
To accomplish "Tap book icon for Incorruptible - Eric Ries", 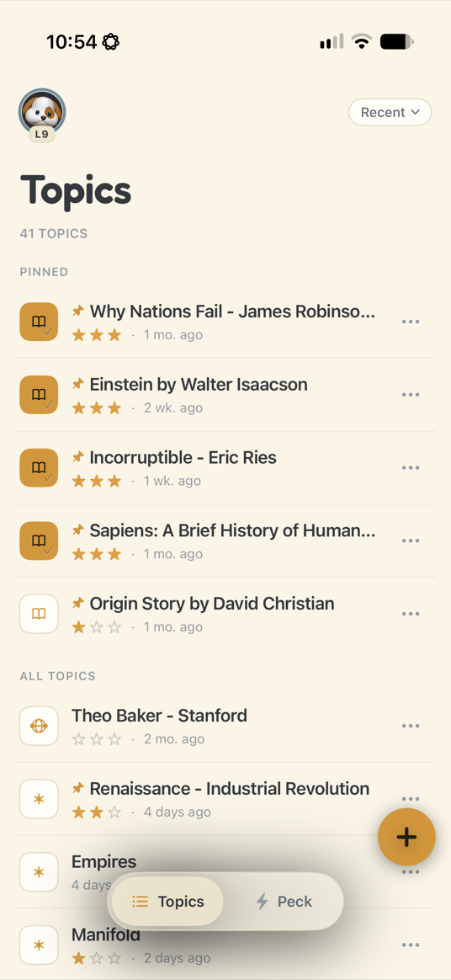I will [39, 468].
